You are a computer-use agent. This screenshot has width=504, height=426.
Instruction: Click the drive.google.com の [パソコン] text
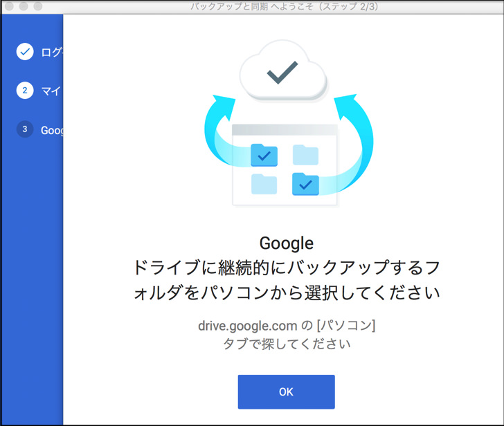287,326
